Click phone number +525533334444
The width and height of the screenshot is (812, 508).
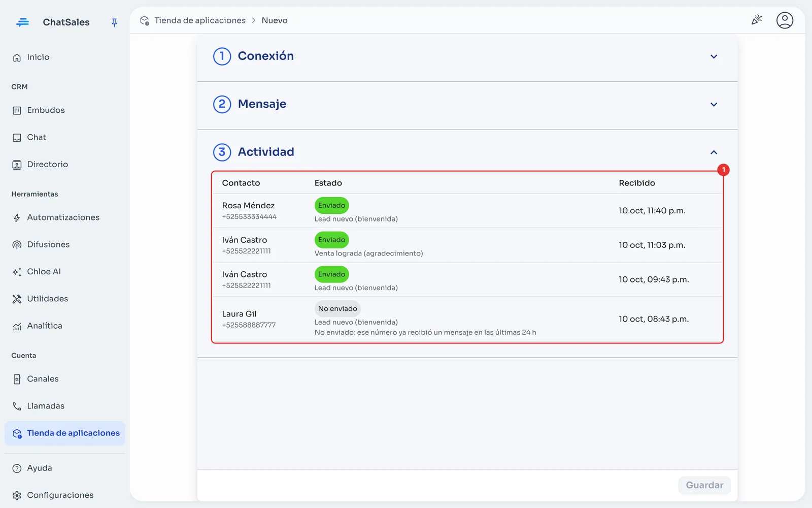(x=249, y=217)
